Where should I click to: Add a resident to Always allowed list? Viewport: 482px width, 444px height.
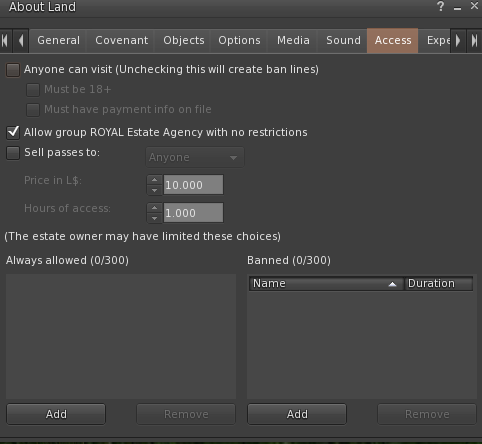[56, 414]
